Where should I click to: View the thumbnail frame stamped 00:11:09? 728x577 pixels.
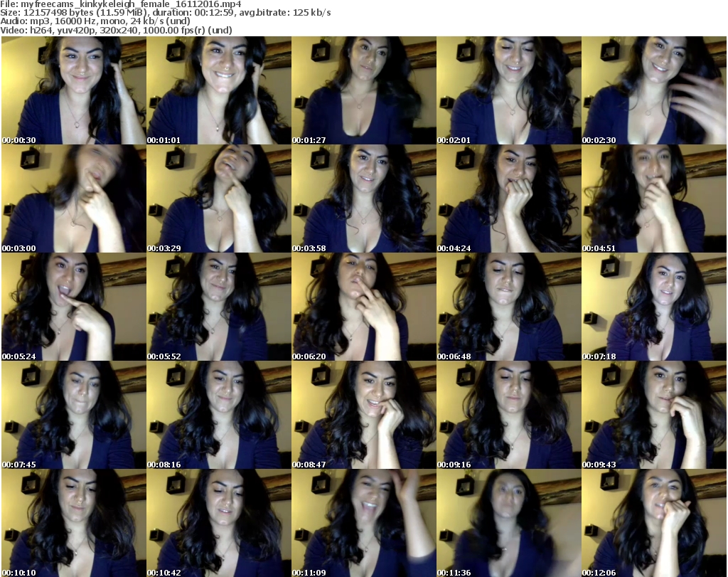pos(363,523)
